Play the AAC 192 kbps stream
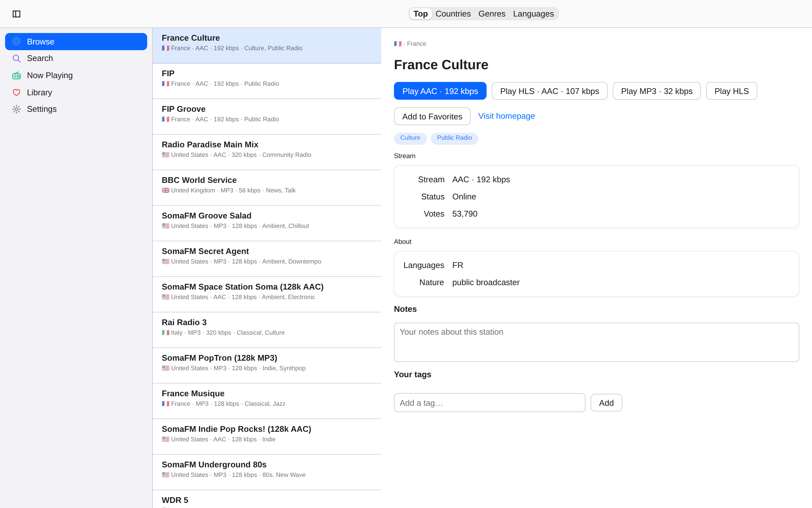 pyautogui.click(x=440, y=91)
